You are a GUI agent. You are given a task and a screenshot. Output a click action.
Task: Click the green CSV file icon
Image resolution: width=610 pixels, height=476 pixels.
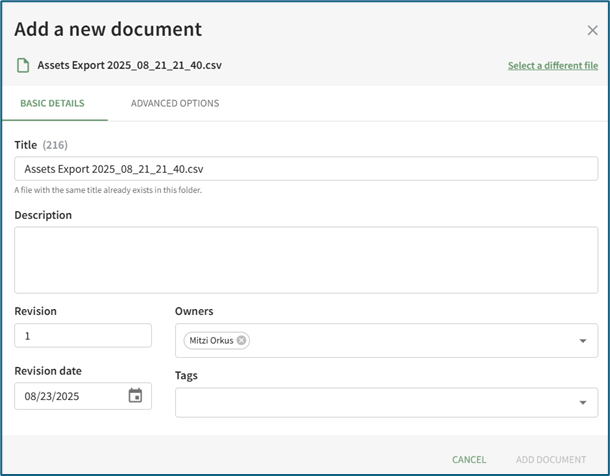[22, 66]
